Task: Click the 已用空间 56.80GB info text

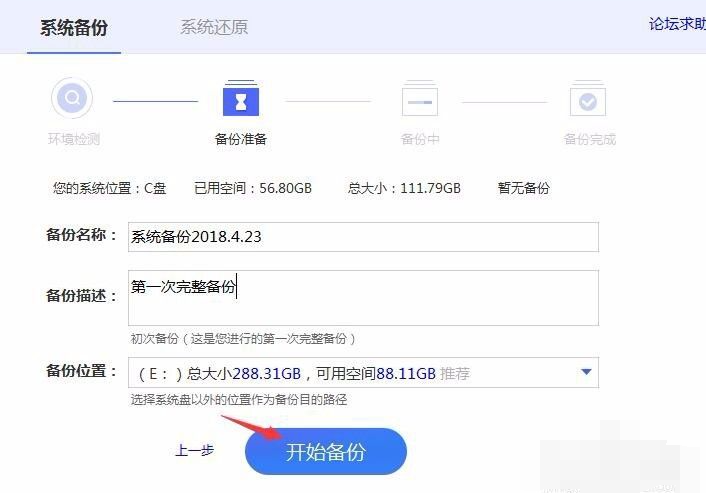Action: (252, 188)
